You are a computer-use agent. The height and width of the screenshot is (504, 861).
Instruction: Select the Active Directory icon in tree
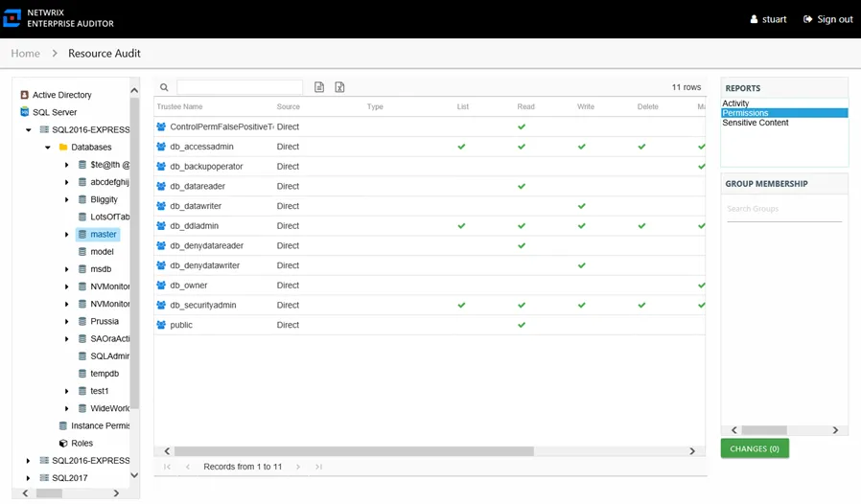click(x=24, y=95)
